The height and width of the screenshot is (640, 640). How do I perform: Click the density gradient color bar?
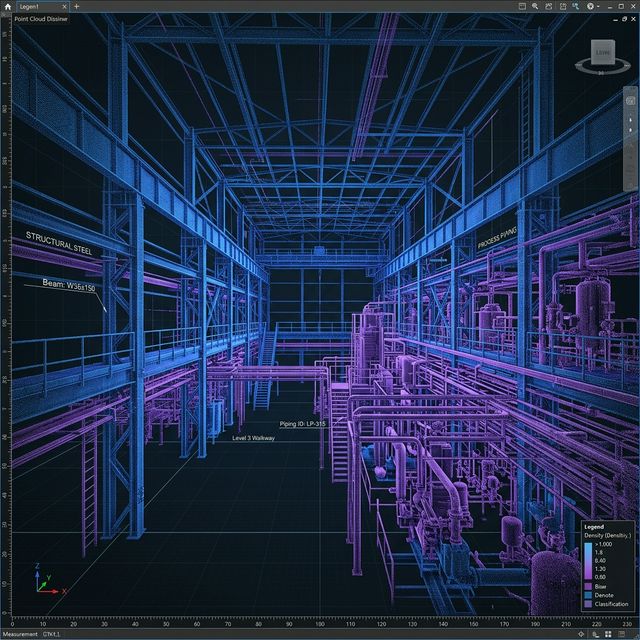[588, 560]
